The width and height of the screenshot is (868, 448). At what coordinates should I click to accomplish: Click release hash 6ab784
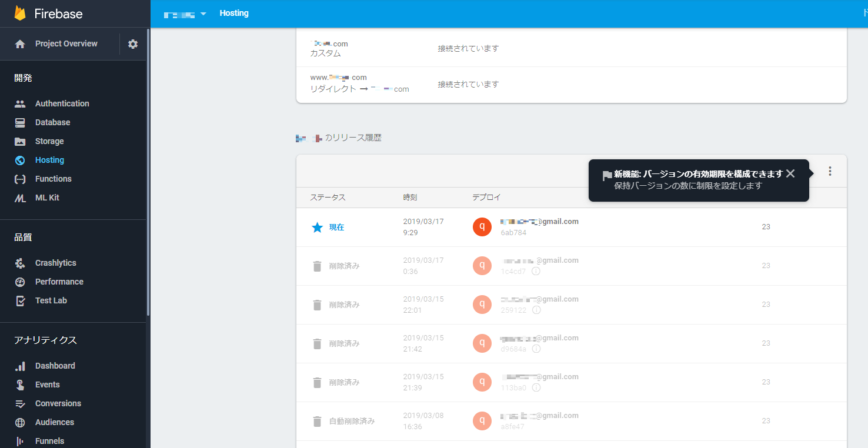513,233
